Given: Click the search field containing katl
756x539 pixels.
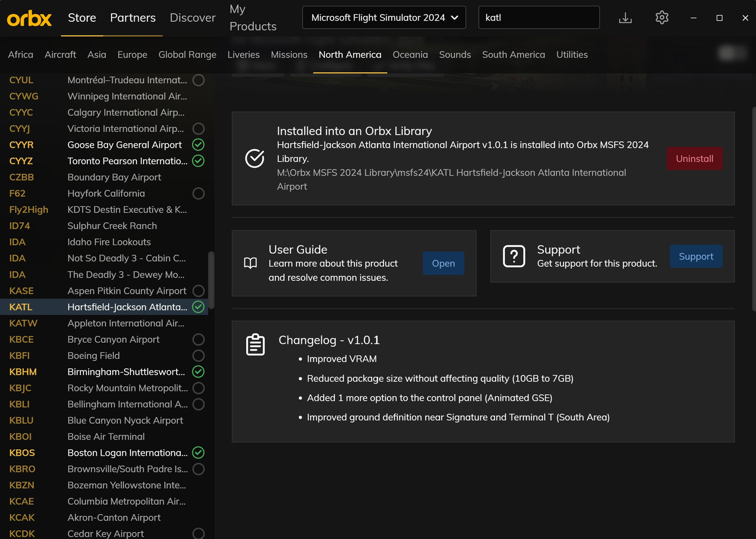Looking at the screenshot, I should point(539,18).
